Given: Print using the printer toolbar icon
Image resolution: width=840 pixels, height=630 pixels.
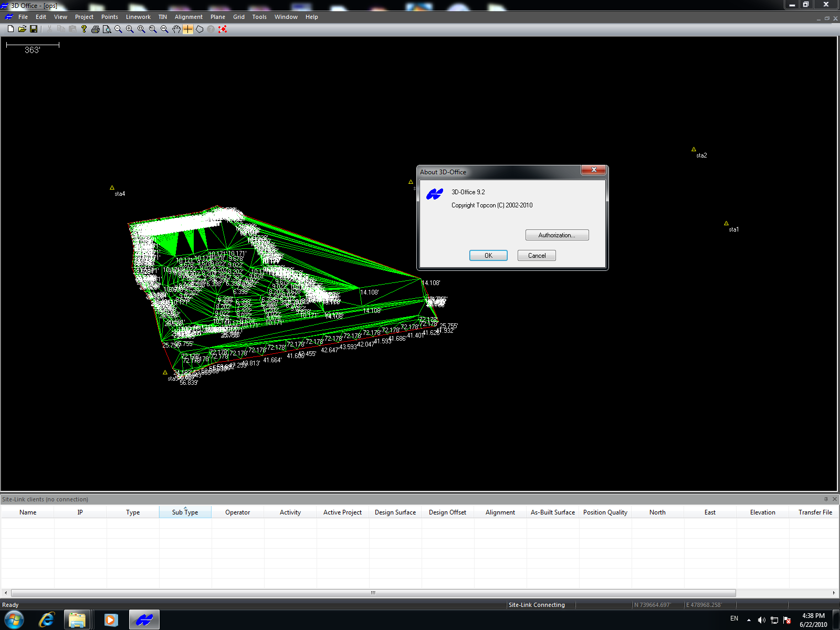Looking at the screenshot, I should [96, 29].
